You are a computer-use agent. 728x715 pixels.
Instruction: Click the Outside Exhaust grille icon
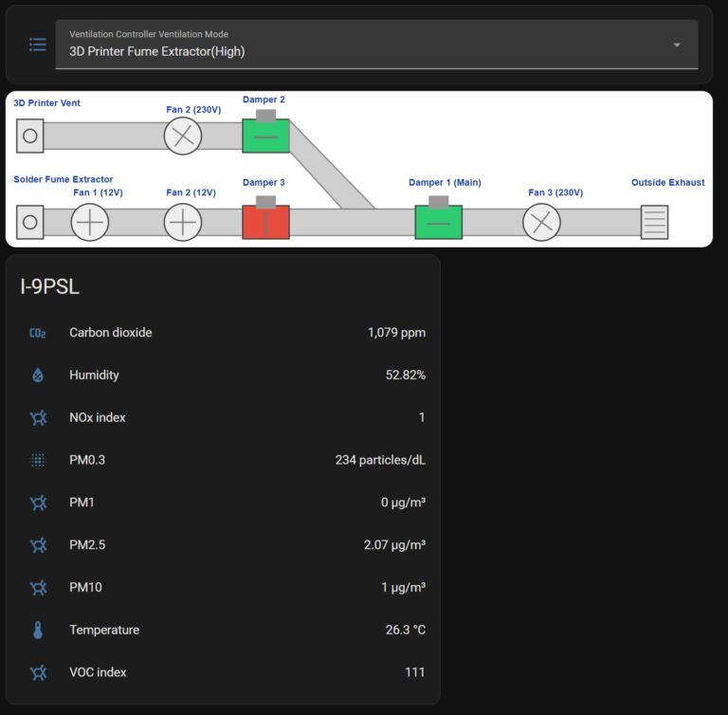pos(654,222)
